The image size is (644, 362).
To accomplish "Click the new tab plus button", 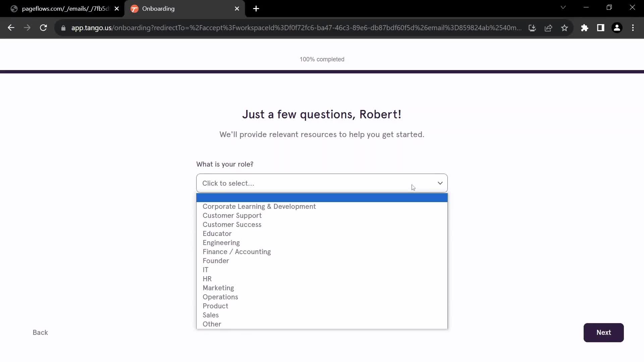I will coord(257,9).
